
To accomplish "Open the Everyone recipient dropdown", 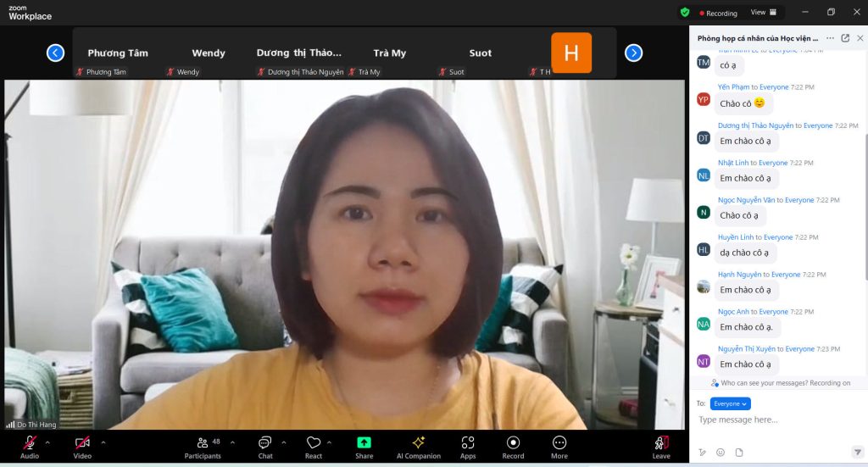I will [730, 403].
